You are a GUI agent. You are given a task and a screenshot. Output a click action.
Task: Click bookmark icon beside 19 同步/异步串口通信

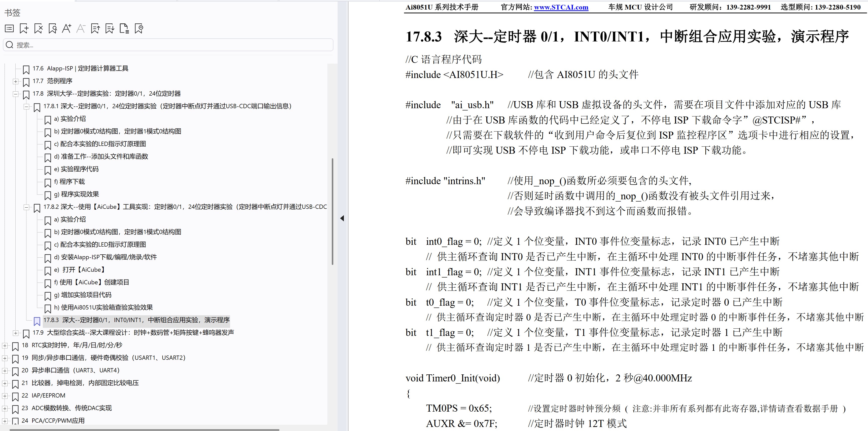15,359
